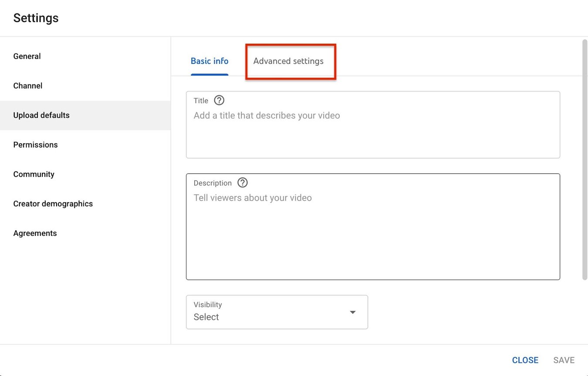Open the Visibility select control
Viewport: 588px width, 376px height.
pyautogui.click(x=277, y=312)
